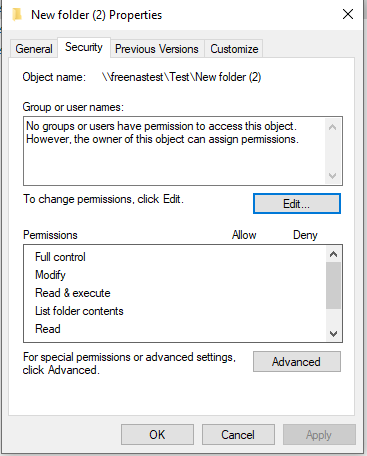Click the Apply button

coord(319,435)
